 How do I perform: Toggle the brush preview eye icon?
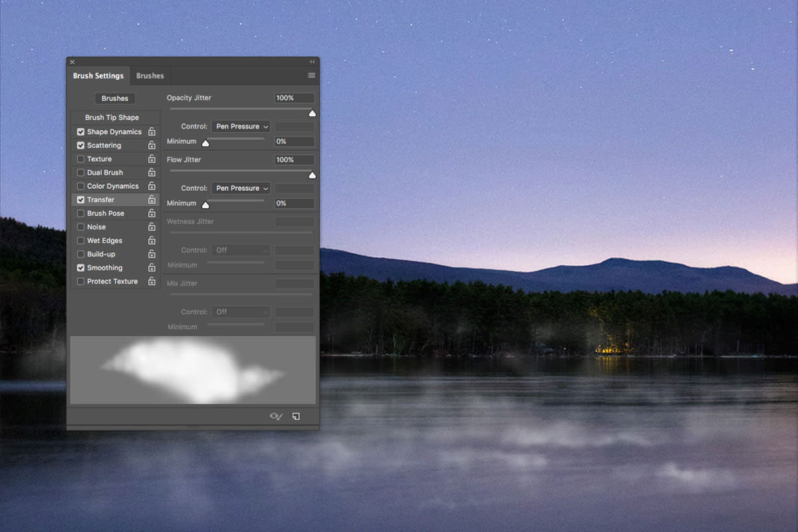275,416
